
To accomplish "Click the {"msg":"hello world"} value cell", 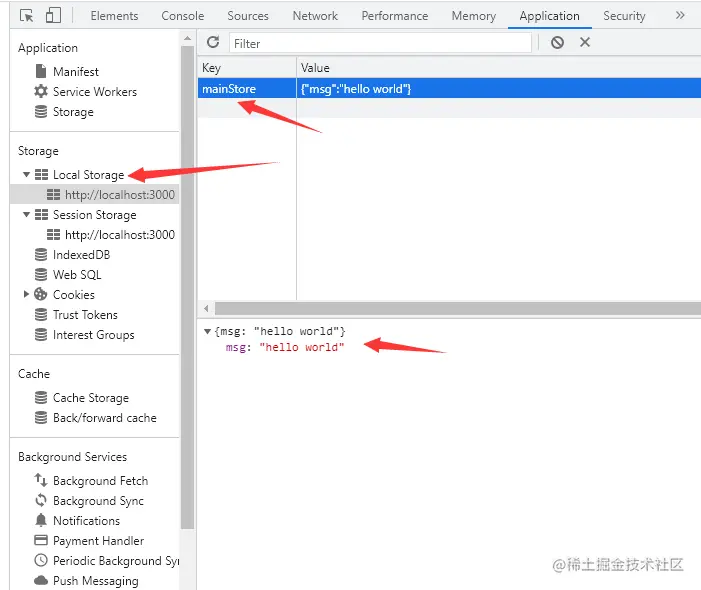I will point(499,89).
